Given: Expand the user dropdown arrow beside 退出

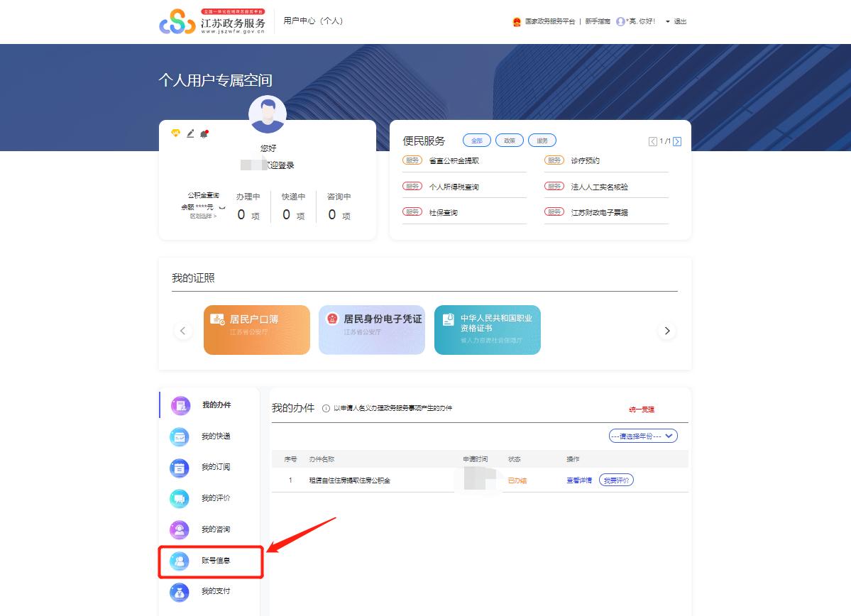Looking at the screenshot, I should tap(668, 22).
